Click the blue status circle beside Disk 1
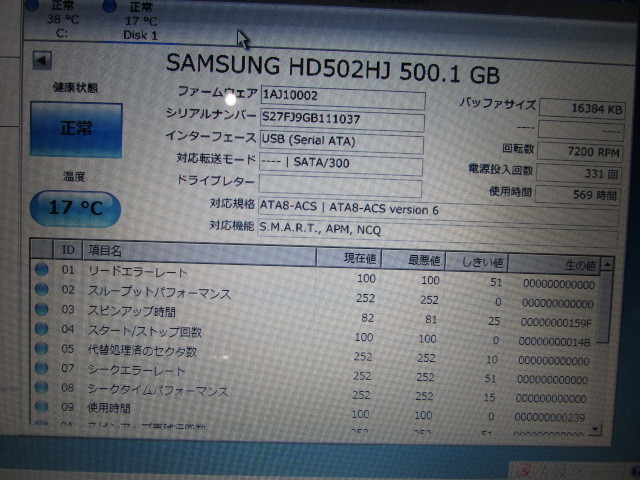 click(x=109, y=6)
